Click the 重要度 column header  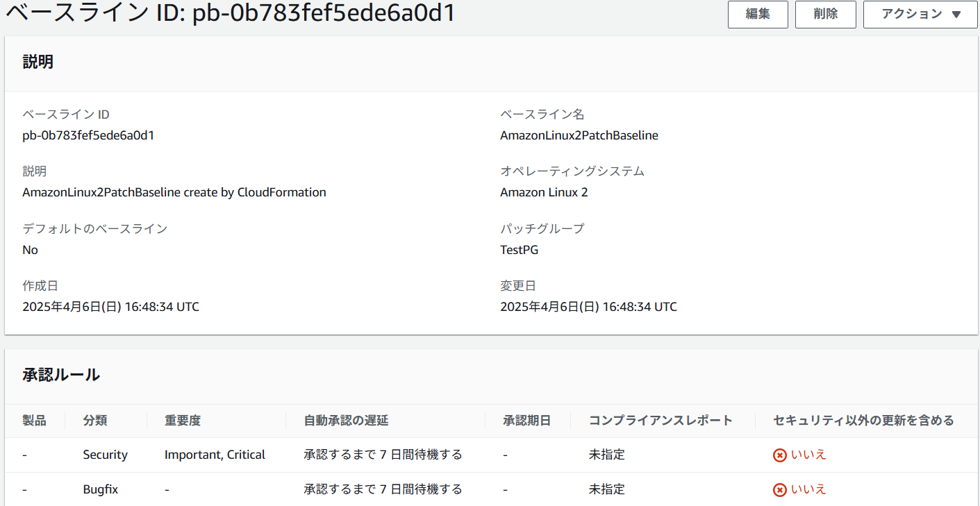tap(183, 420)
